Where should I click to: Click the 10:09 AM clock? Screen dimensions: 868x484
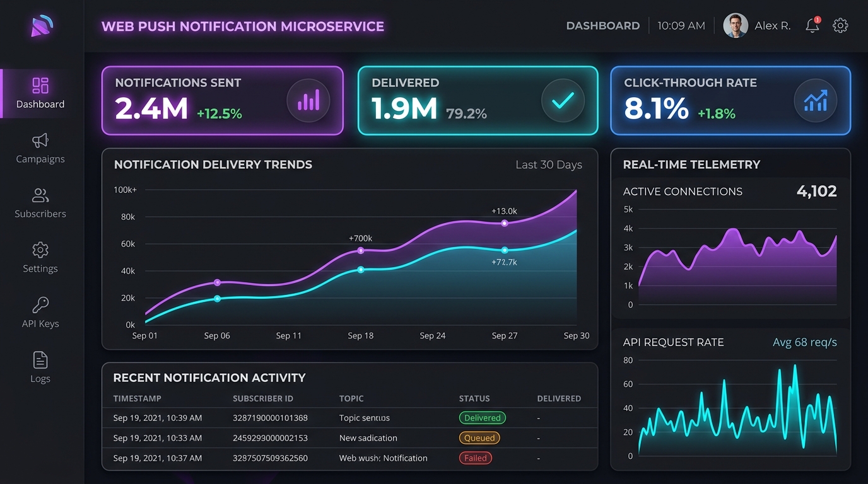click(681, 26)
